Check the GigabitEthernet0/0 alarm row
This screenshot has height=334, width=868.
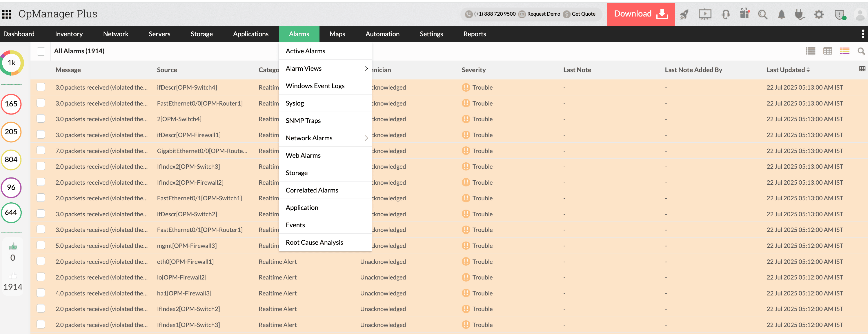[x=41, y=150]
